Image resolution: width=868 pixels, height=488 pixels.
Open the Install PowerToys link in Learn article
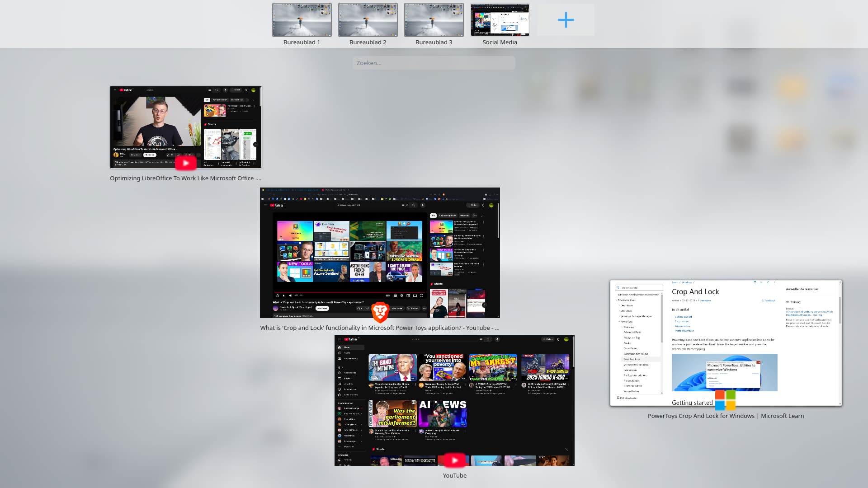(x=684, y=331)
